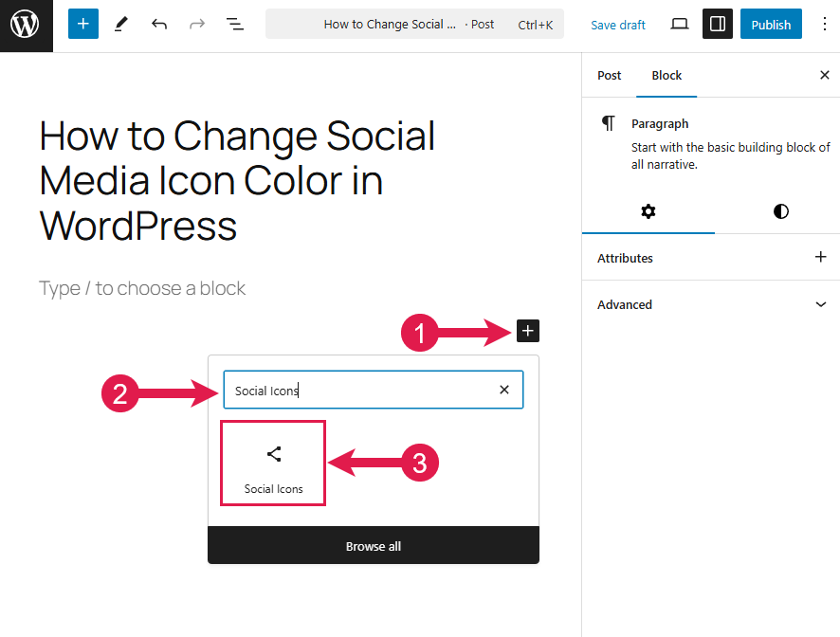Switch to the Block tab
Screen dimensions: 840x637
(667, 75)
